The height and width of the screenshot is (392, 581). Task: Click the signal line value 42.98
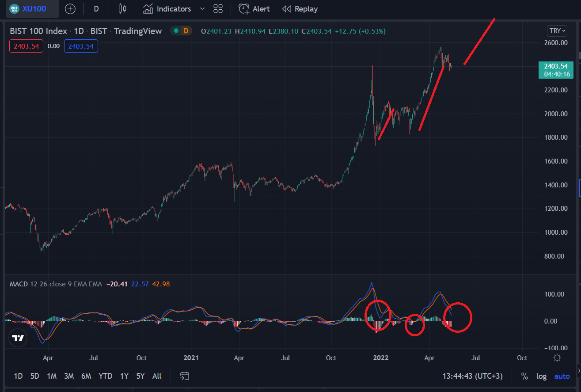click(x=161, y=284)
